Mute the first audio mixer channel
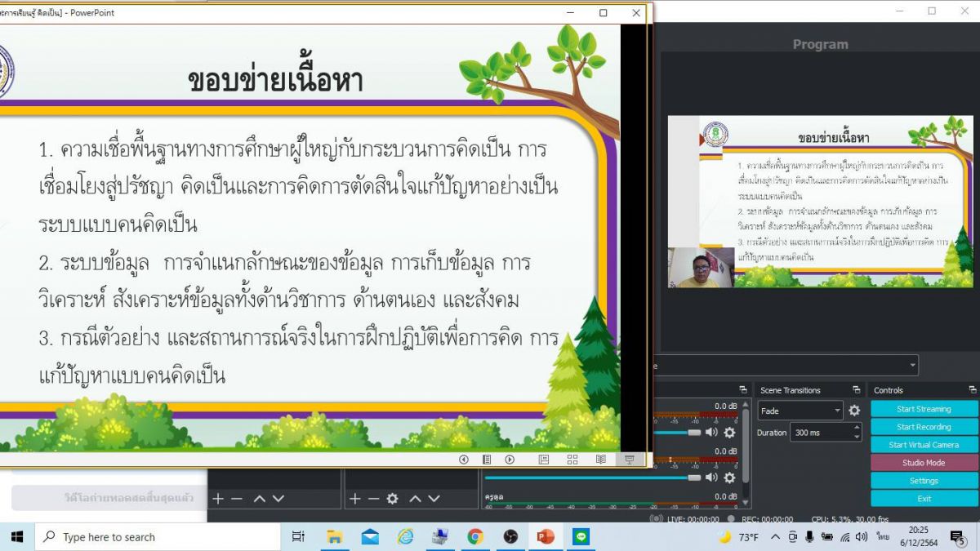 pyautogui.click(x=711, y=433)
